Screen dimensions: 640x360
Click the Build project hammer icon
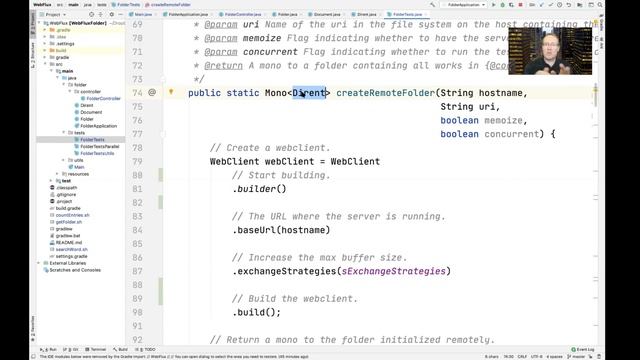432,5
